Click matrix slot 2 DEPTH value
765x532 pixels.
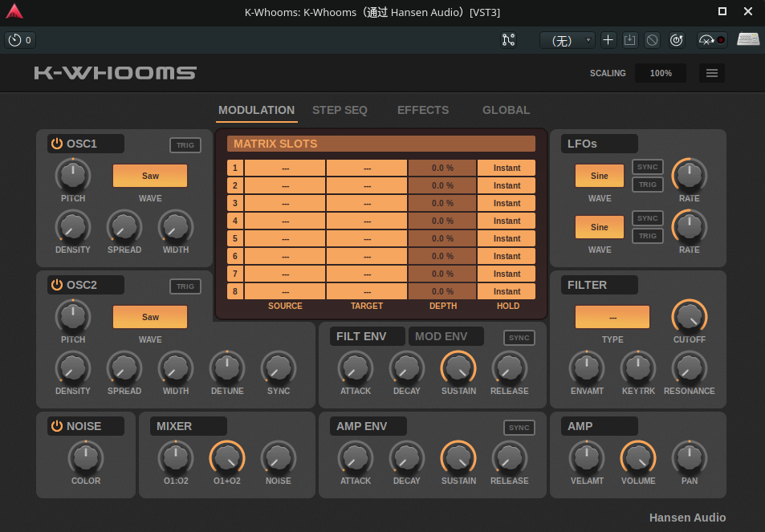(442, 186)
